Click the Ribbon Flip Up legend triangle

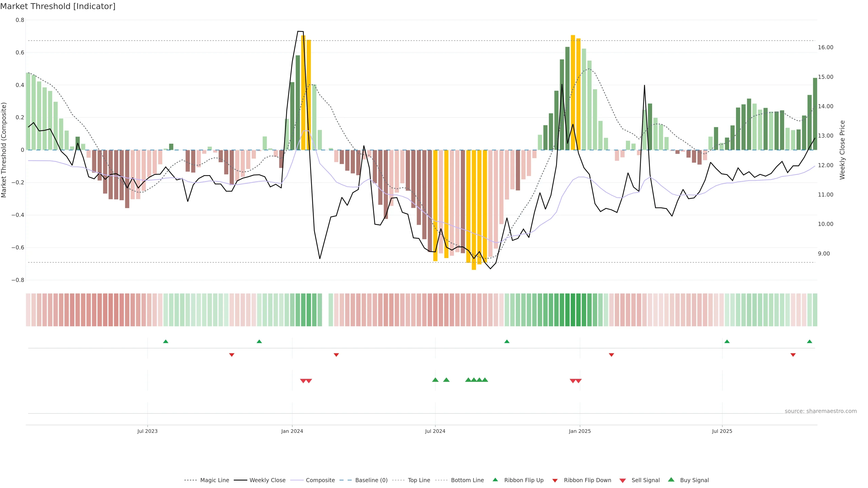[x=495, y=480]
